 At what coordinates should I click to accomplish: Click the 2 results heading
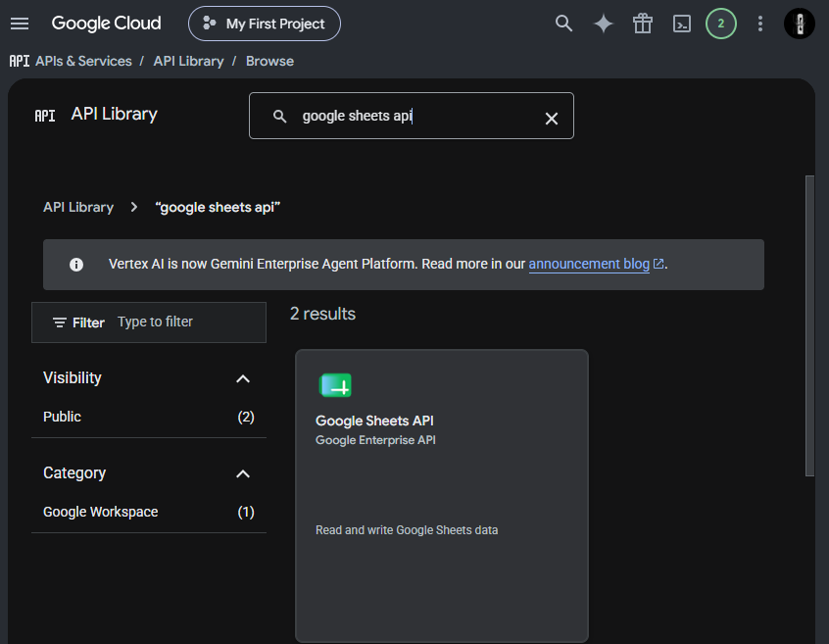click(322, 314)
